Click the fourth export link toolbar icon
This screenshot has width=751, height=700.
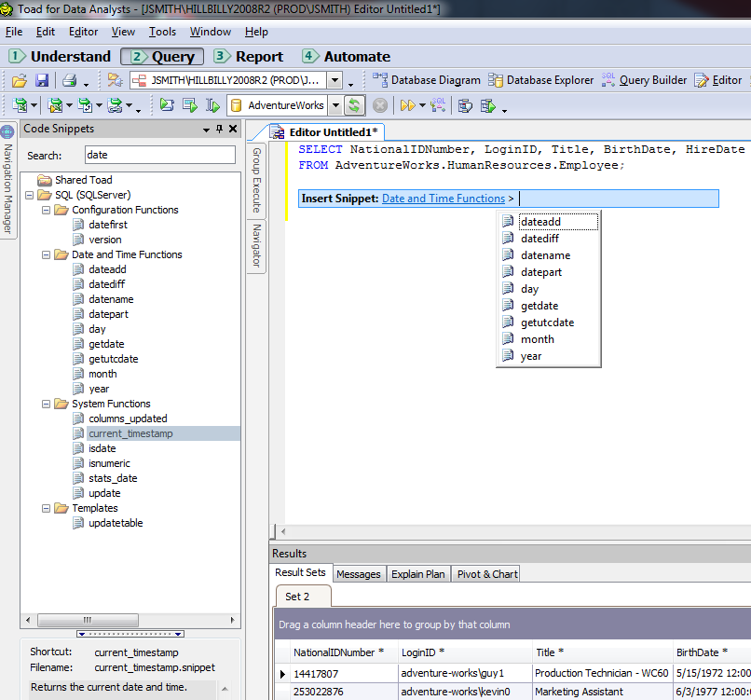(x=115, y=105)
